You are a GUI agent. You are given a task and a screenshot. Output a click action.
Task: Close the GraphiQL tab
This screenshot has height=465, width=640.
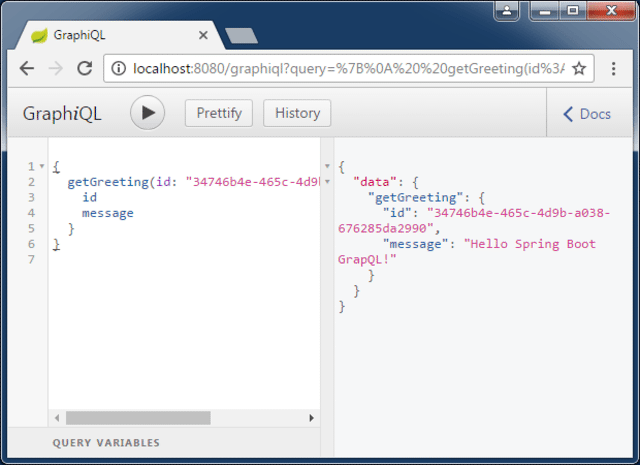[x=203, y=36]
